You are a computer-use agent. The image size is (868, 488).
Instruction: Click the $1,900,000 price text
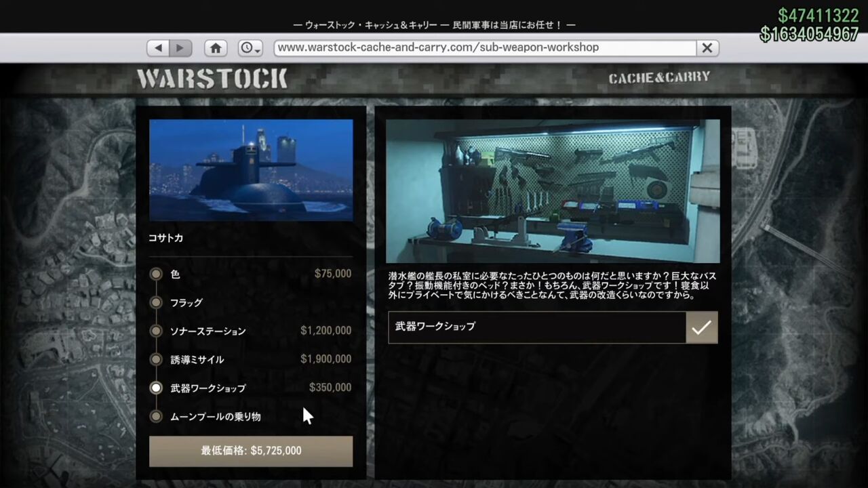pyautogui.click(x=326, y=359)
